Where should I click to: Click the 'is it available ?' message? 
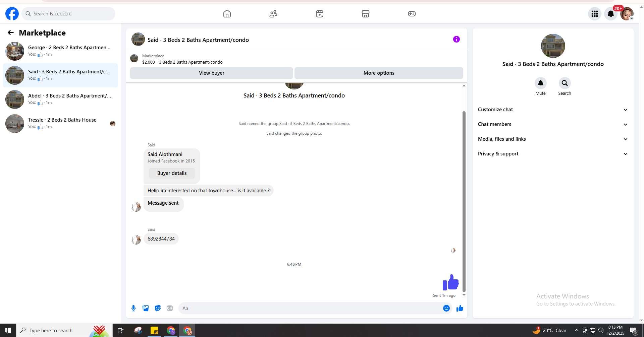[x=208, y=191]
